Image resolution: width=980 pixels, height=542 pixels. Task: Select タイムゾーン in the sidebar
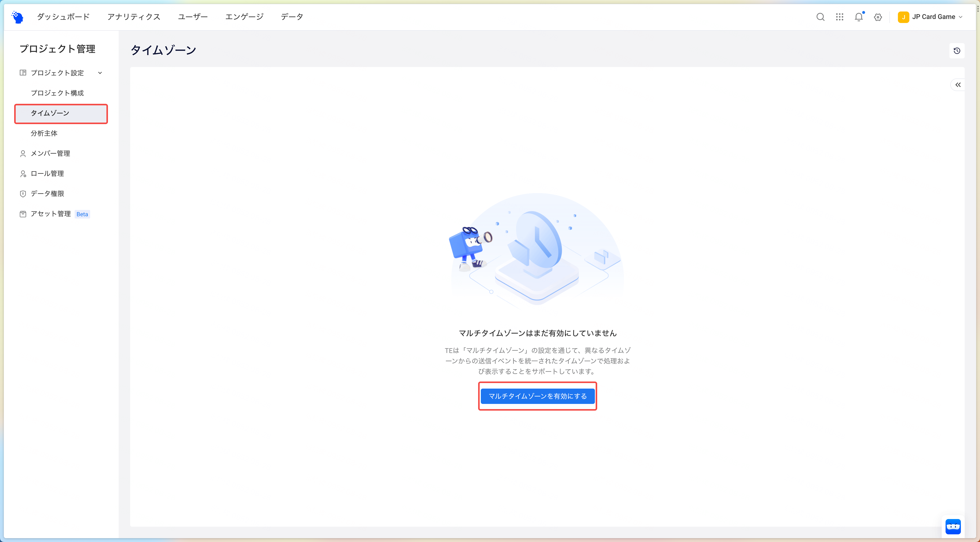[61, 113]
